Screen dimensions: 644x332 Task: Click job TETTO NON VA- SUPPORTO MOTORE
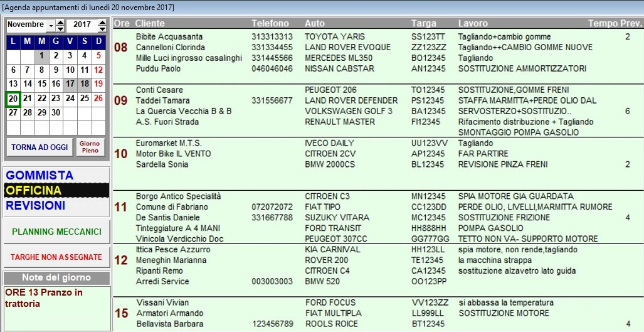point(528,238)
